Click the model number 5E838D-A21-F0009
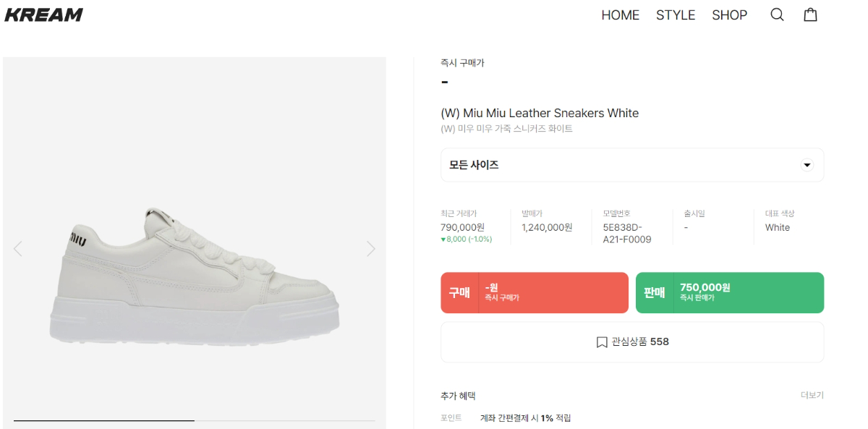 (x=626, y=233)
